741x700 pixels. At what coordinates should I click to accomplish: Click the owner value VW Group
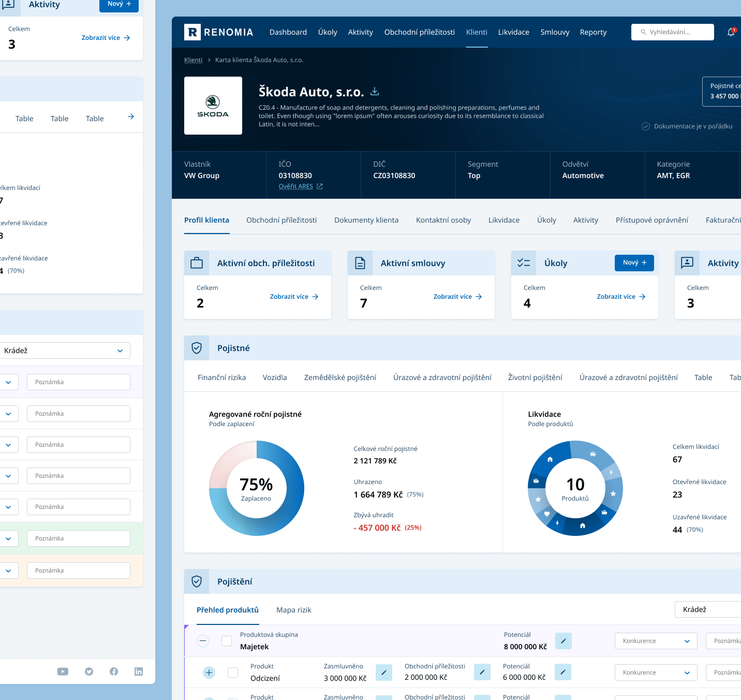pos(202,176)
